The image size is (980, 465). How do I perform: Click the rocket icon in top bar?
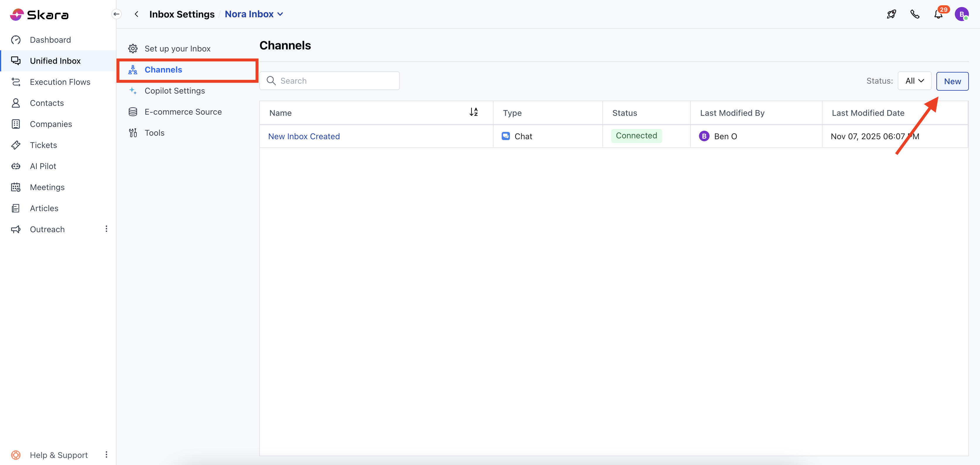(x=891, y=14)
